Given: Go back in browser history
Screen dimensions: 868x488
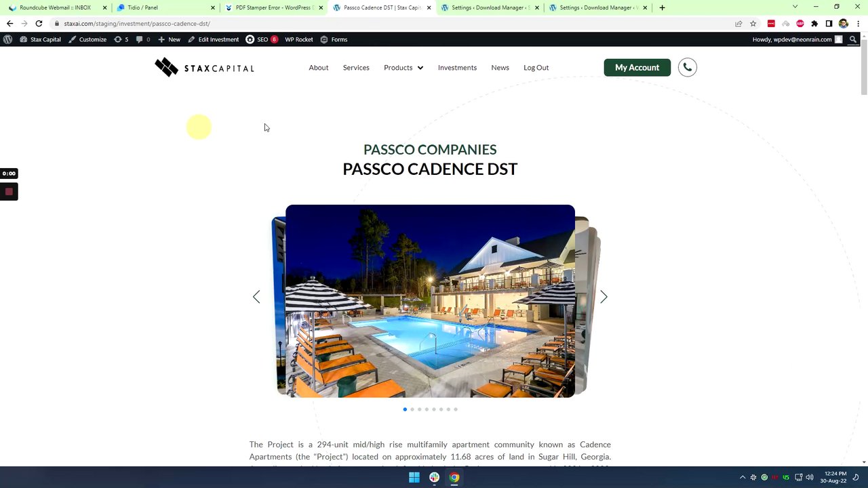Looking at the screenshot, I should [9, 24].
